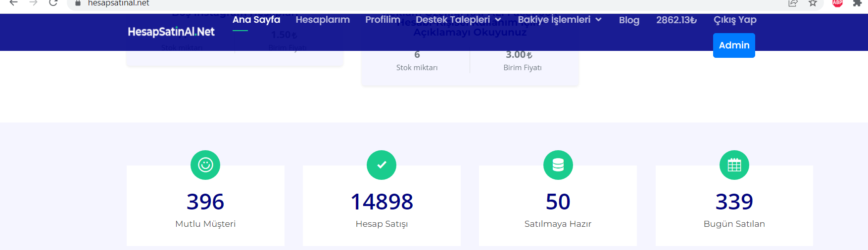The width and height of the screenshot is (868, 250).
Task: Click the padlock site security icon
Action: tap(78, 3)
